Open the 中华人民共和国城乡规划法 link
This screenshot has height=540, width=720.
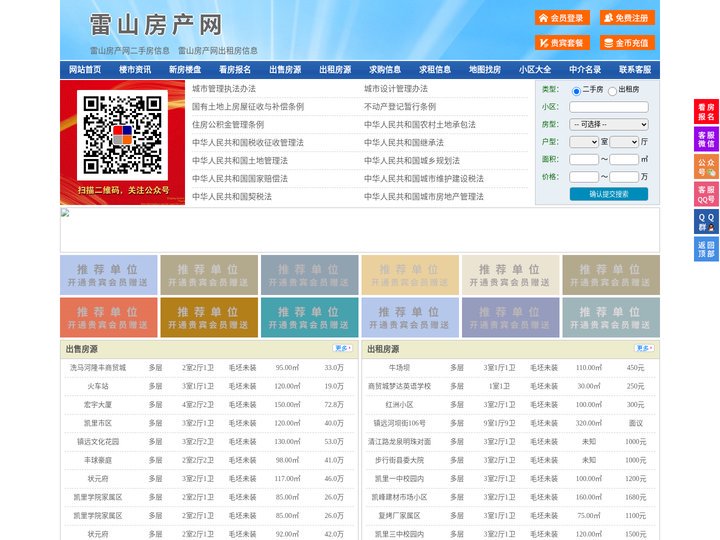pyautogui.click(x=412, y=160)
